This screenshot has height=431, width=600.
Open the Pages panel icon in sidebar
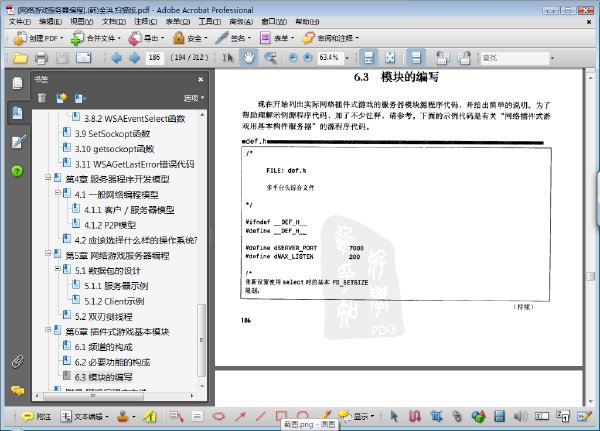pos(17,83)
